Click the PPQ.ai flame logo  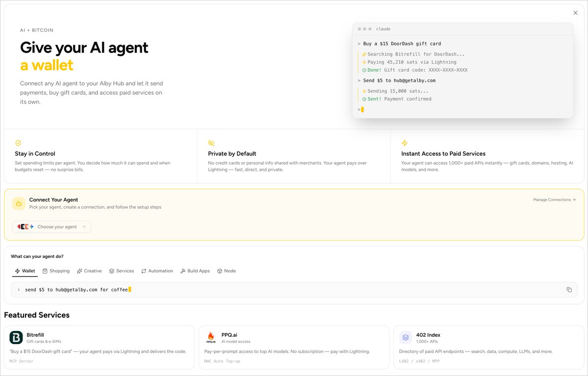(211, 338)
